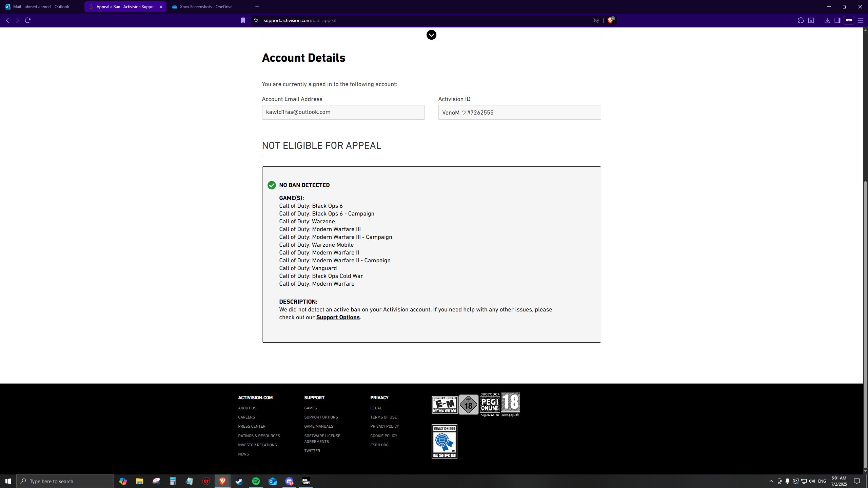Click the Account Email Address field
The image size is (868, 488).
pos(343,112)
